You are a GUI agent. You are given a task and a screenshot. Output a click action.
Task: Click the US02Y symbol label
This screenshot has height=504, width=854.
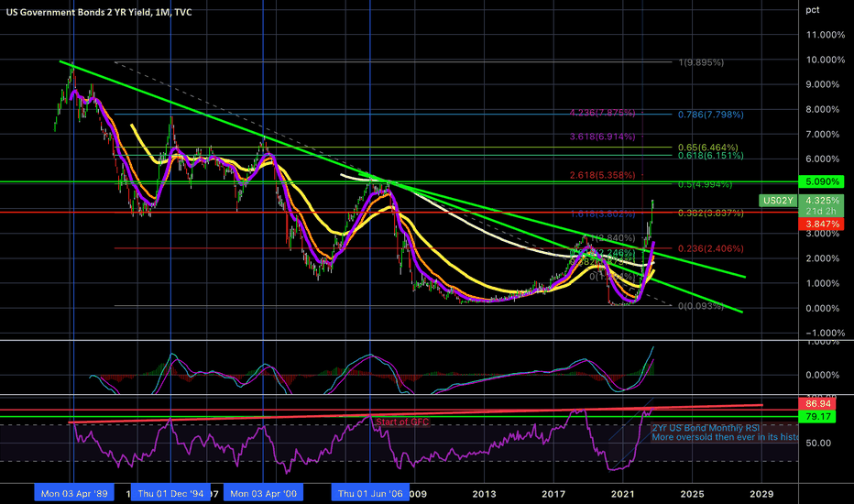tap(778, 201)
